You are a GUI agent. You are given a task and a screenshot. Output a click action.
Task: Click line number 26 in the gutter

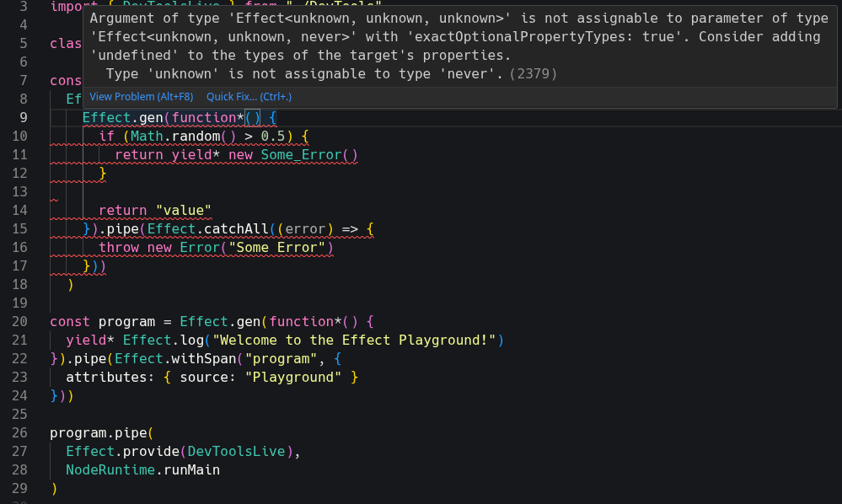[x=20, y=432]
